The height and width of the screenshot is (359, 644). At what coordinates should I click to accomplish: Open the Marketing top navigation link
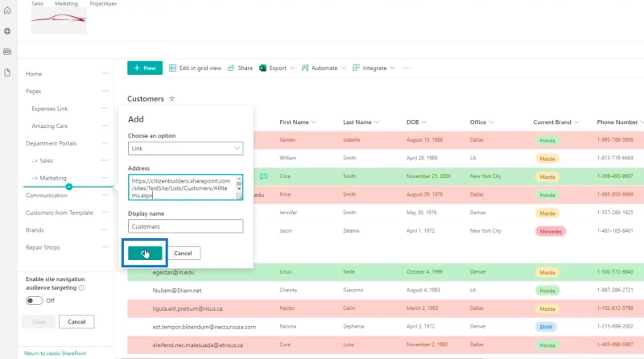coord(67,3)
